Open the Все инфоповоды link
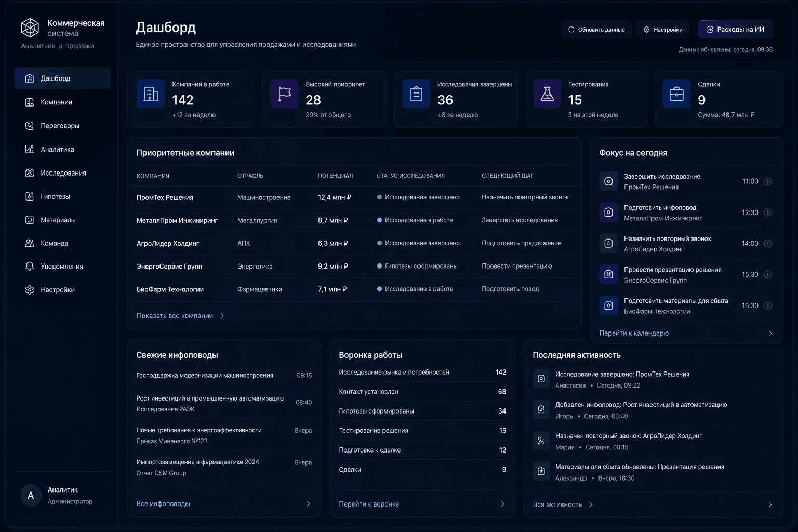The height and width of the screenshot is (532, 798). [163, 504]
